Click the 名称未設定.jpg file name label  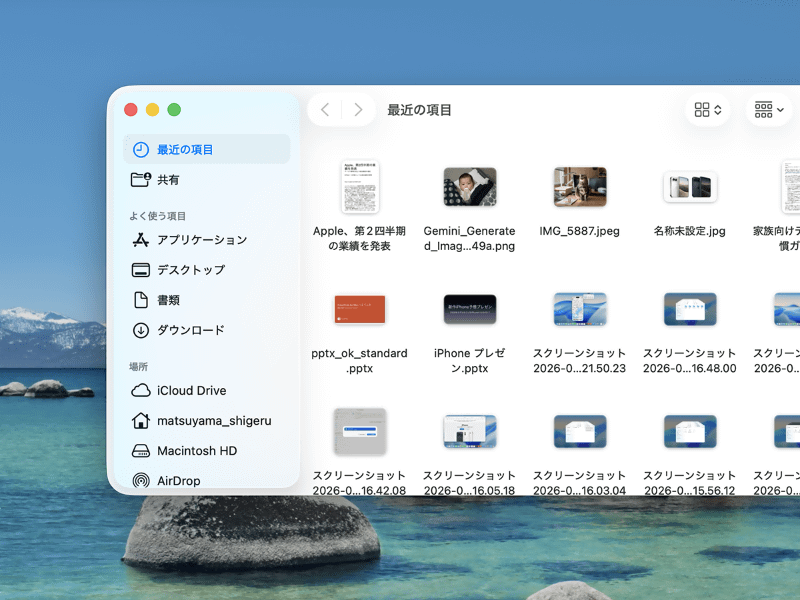[x=690, y=231]
